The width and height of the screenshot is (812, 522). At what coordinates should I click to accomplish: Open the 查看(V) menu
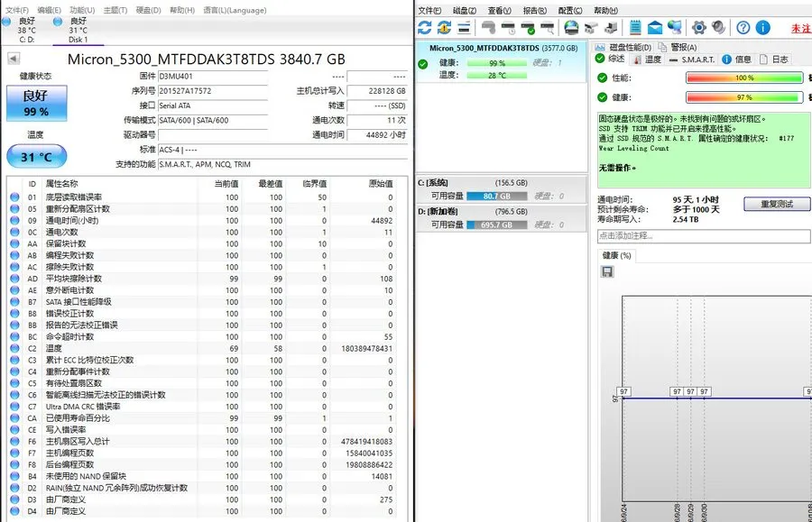point(499,10)
